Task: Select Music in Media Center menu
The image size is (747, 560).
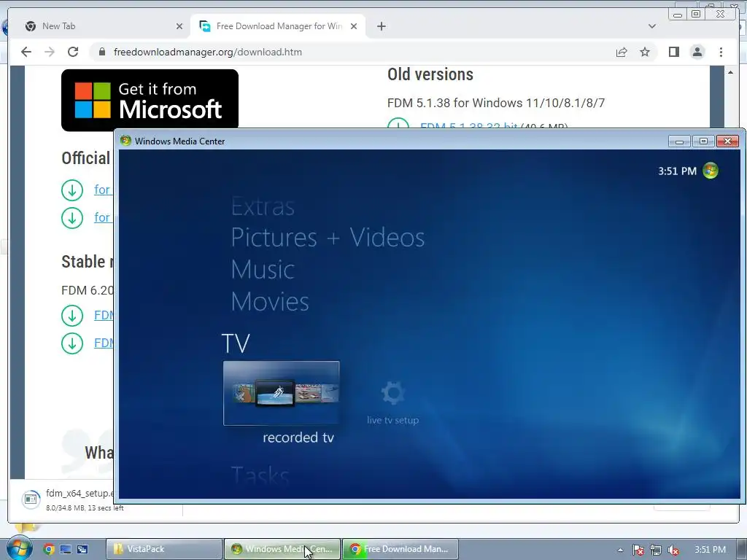Action: [x=263, y=270]
